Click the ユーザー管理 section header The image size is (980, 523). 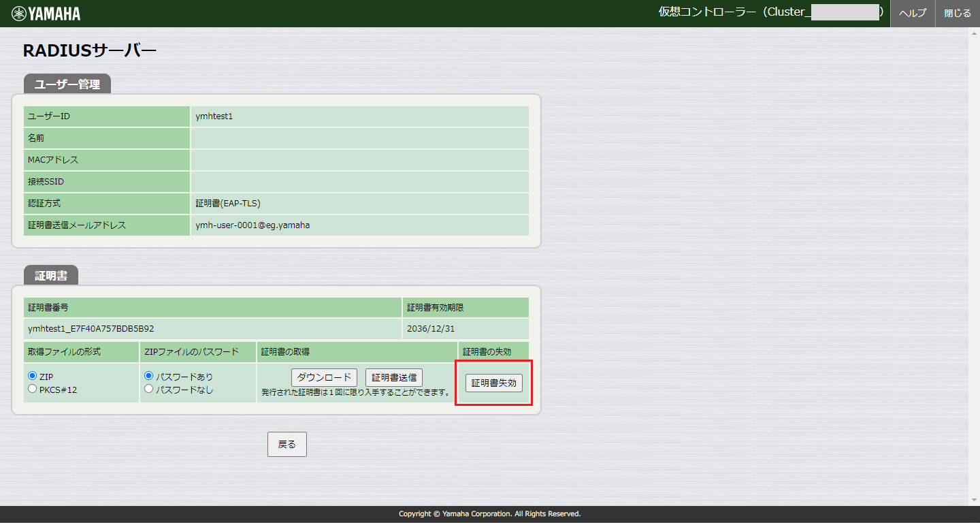pyautogui.click(x=67, y=84)
